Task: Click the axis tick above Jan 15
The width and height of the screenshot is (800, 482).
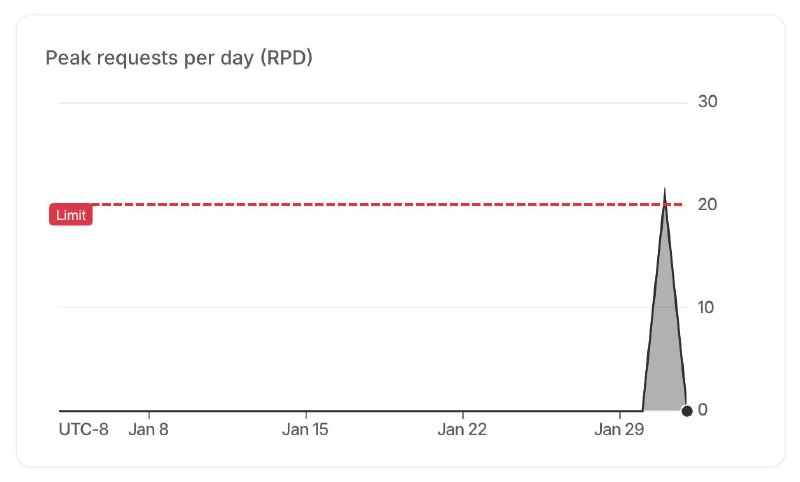Action: (x=306, y=413)
